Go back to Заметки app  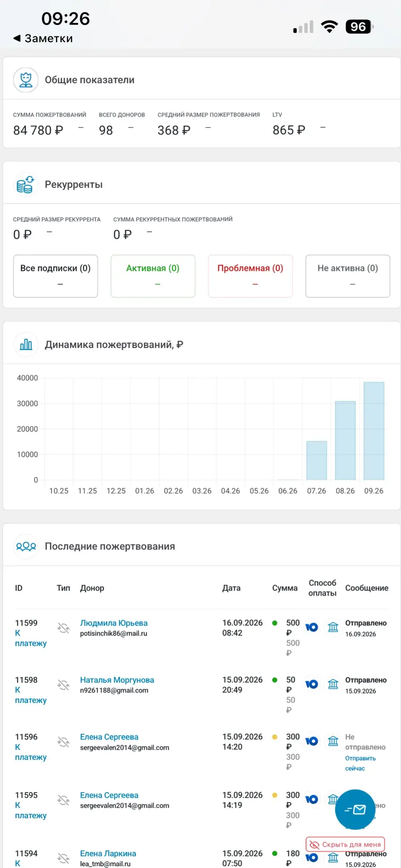click(43, 38)
